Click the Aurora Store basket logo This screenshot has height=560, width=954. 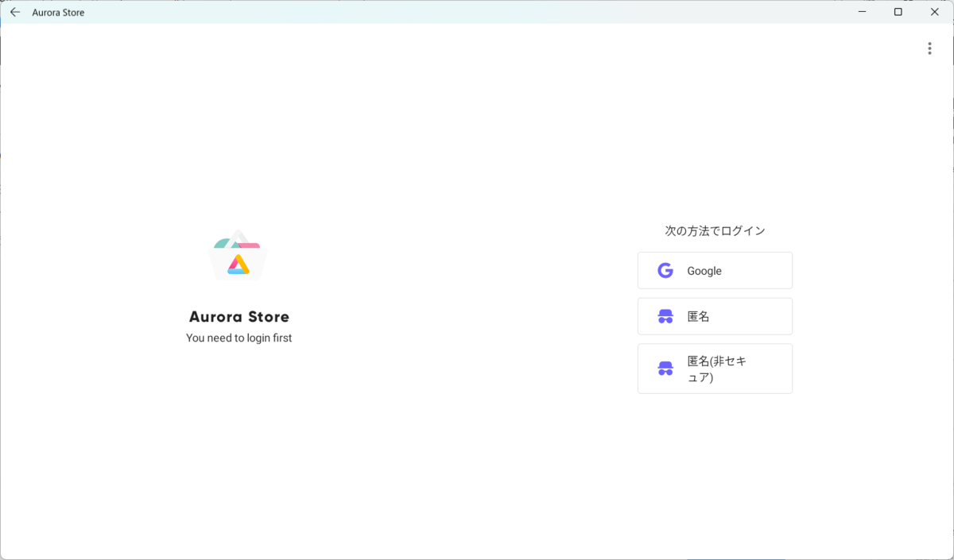(238, 255)
